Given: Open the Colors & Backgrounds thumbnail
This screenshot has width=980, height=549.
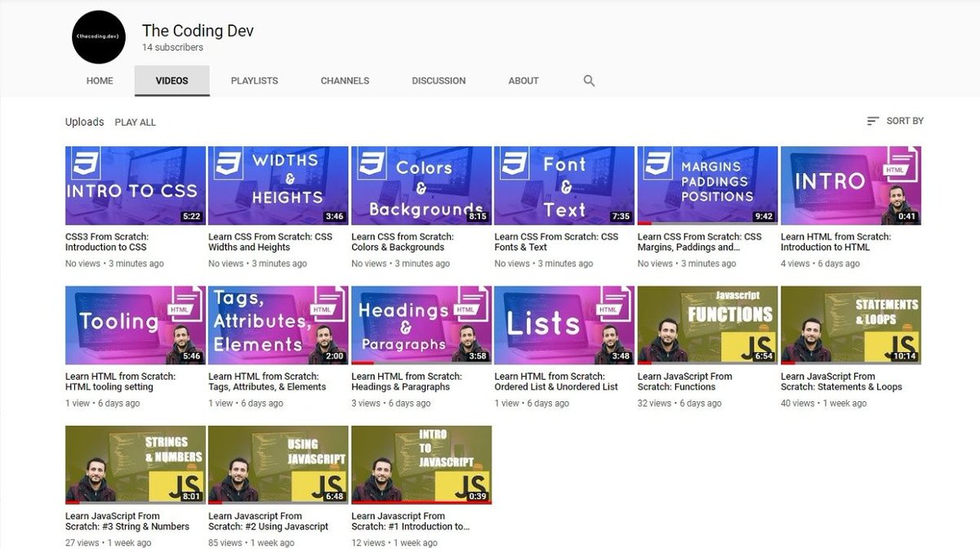Looking at the screenshot, I should (421, 185).
